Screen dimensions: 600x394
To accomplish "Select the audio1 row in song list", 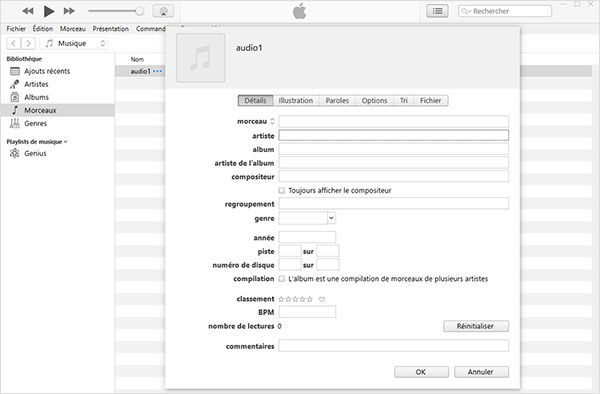I will coord(140,71).
